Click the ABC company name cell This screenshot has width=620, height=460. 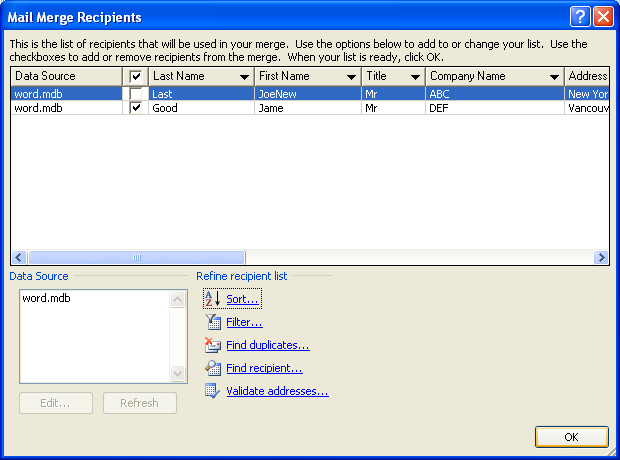click(495, 94)
